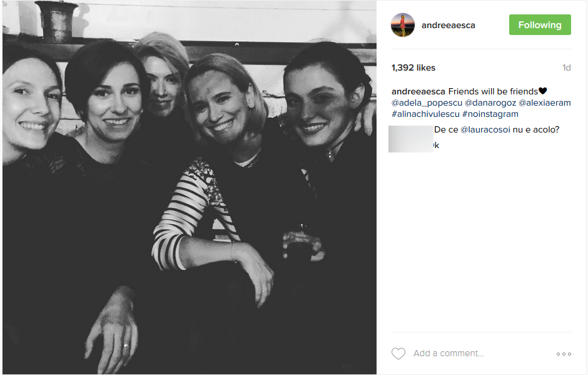This screenshot has width=588, height=375.
Task: Open the three-dot more options menu
Action: coord(564,354)
